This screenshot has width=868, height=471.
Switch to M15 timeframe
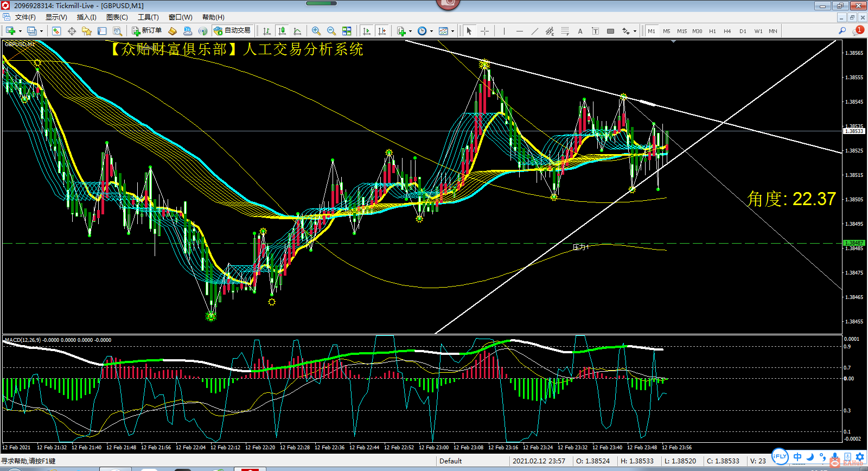[x=682, y=31]
